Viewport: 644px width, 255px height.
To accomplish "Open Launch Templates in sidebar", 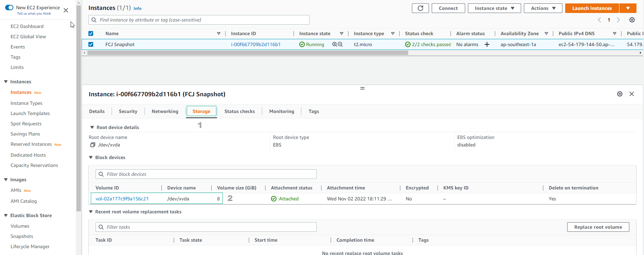I will (x=30, y=113).
